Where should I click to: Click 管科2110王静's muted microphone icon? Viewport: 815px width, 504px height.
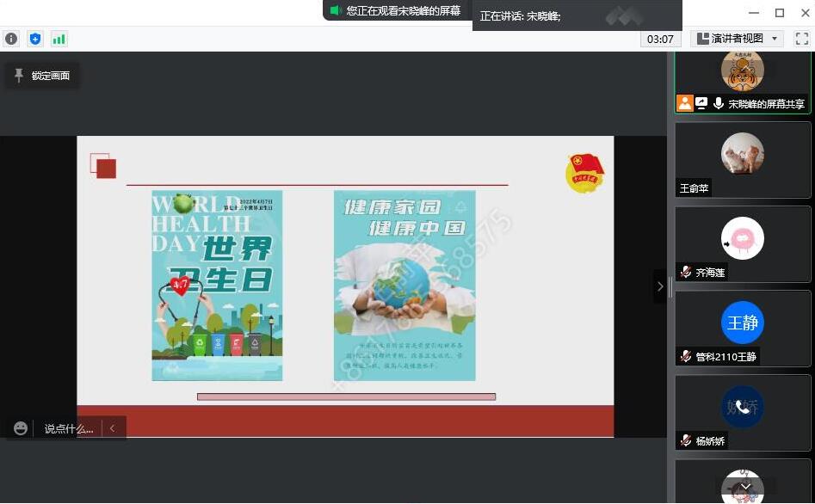(x=686, y=356)
